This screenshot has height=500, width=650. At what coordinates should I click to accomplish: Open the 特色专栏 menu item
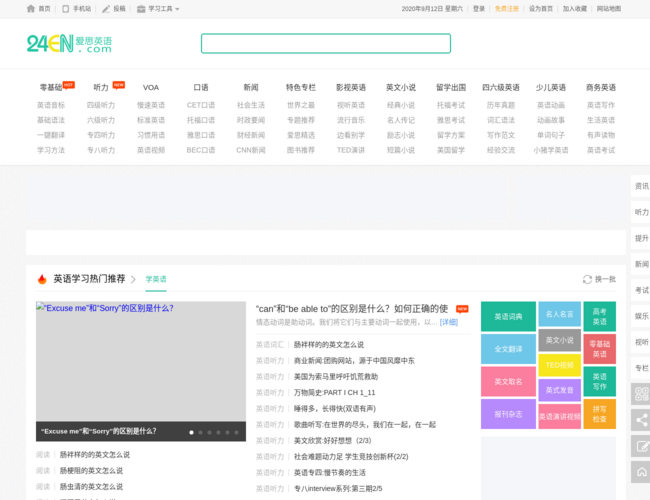point(301,87)
